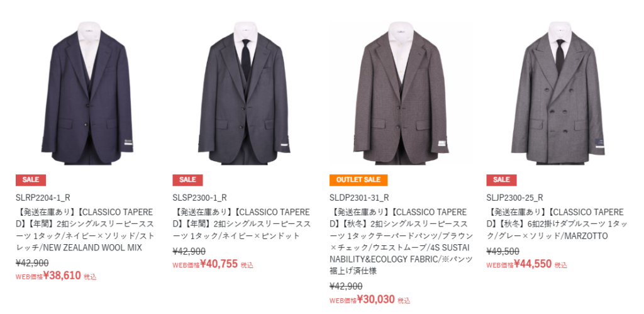Click the ¥40,755 web price
The width and height of the screenshot is (644, 314).
[219, 264]
